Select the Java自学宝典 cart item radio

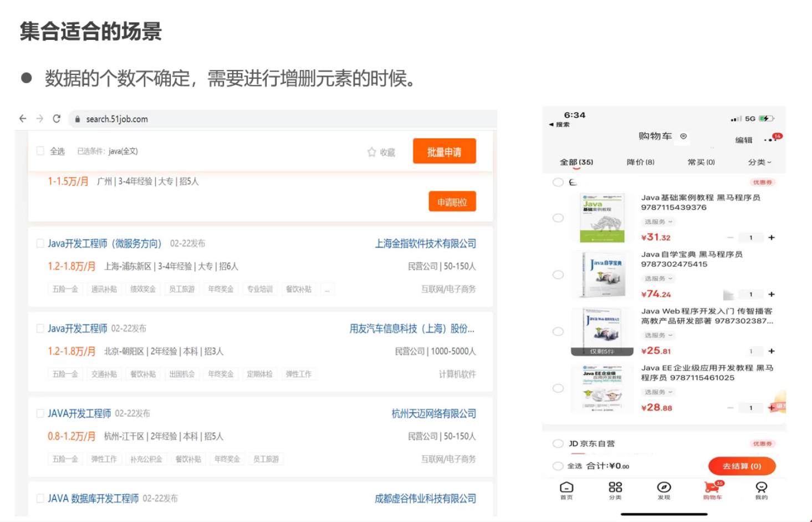558,275
